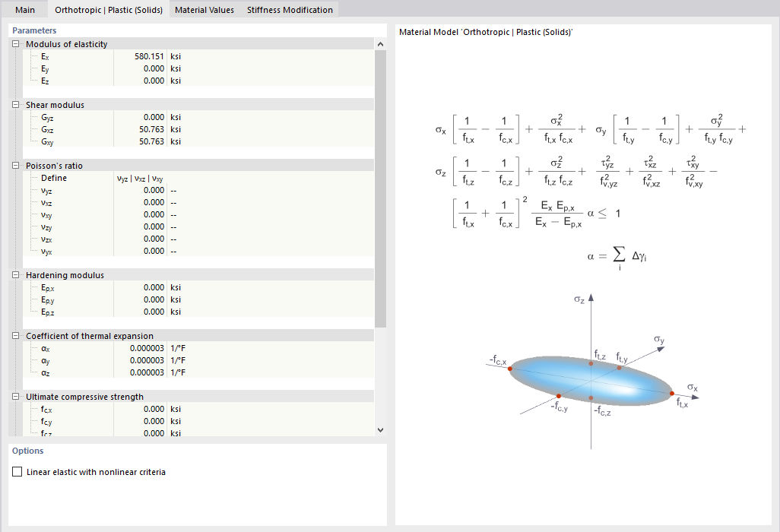Edit the αz thermal expansion value

coord(141,372)
